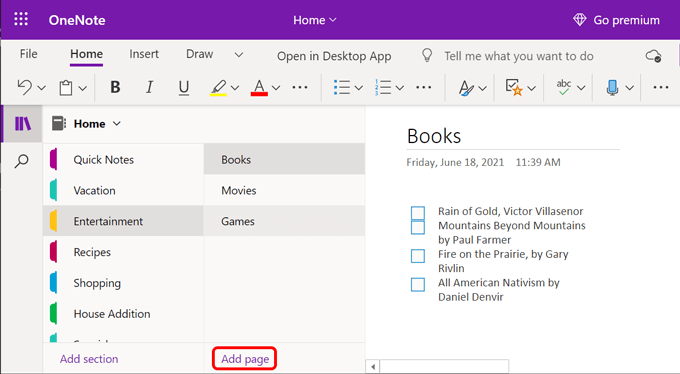Viewport: 680px width, 374px height.
Task: Select the Home ribbon tab
Action: click(86, 54)
